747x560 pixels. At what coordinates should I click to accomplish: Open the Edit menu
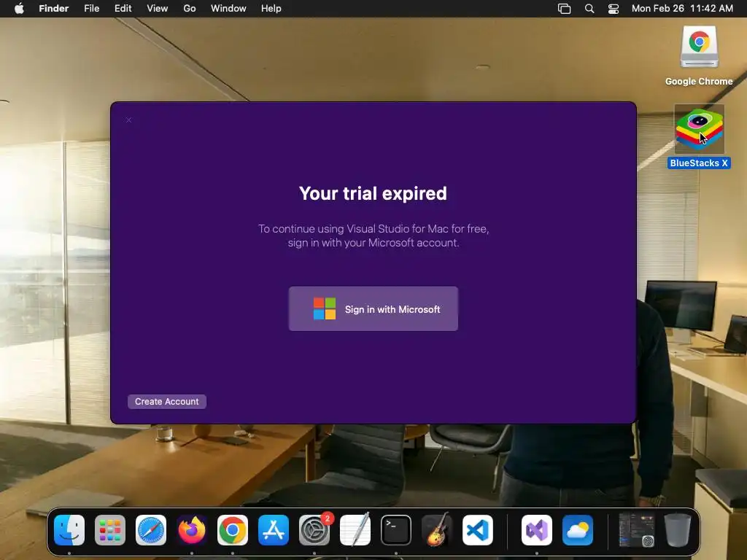(123, 9)
